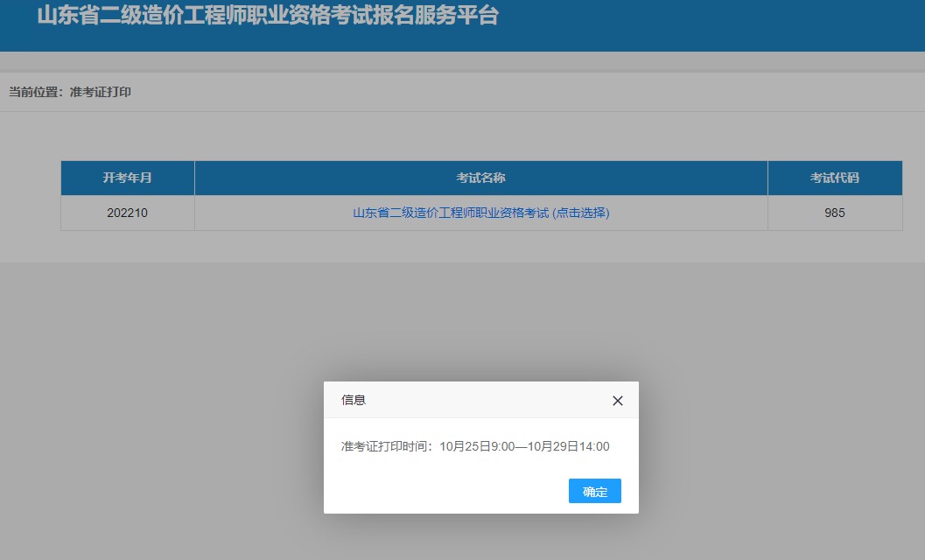
Task: Click 准考证打印 in the breadcrumb
Action: (101, 92)
